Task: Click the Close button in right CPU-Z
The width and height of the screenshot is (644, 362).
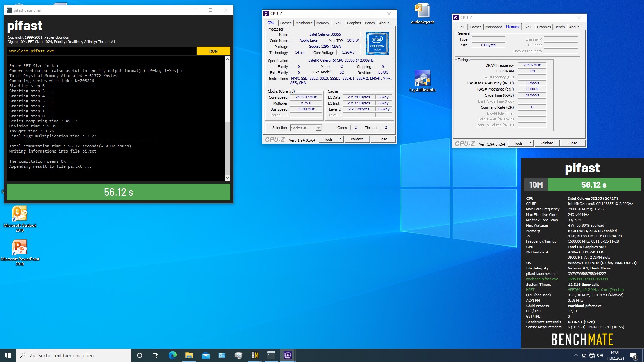Action: pyautogui.click(x=573, y=143)
